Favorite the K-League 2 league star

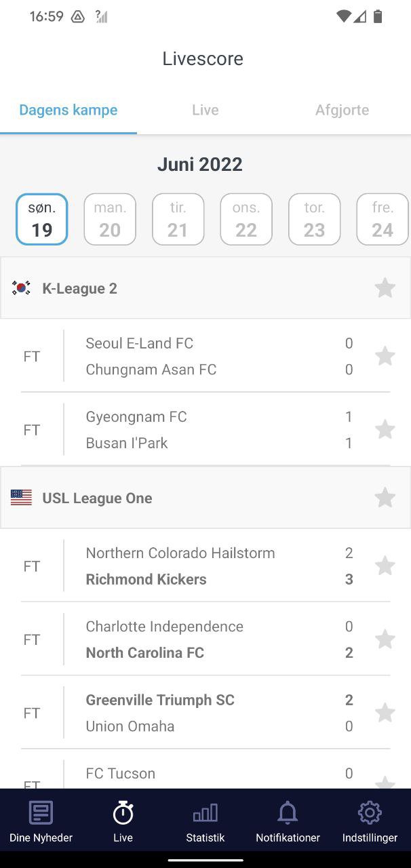pos(385,288)
